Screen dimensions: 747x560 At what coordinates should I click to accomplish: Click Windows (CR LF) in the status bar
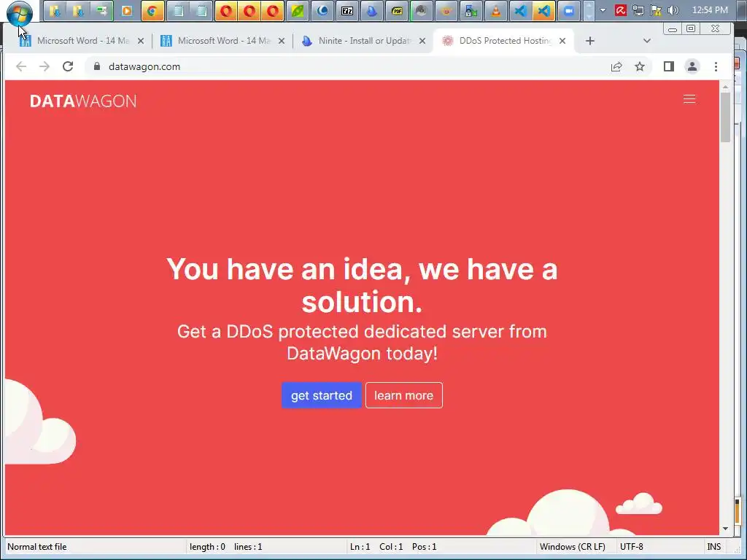click(x=572, y=547)
